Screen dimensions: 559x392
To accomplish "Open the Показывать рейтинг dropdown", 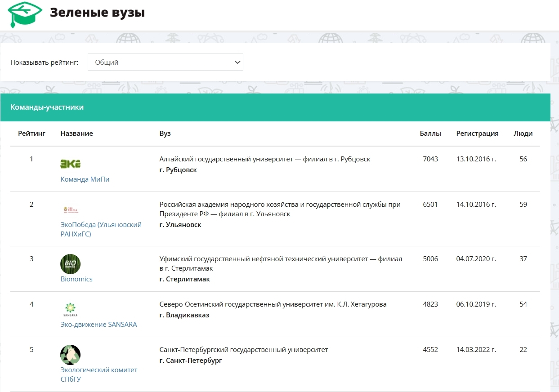I will click(165, 62).
